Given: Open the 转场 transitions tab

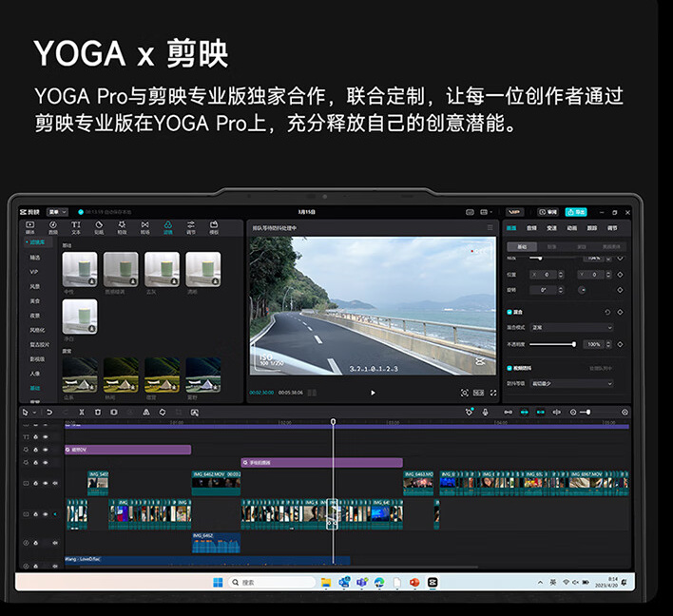Looking at the screenshot, I should pos(145,227).
